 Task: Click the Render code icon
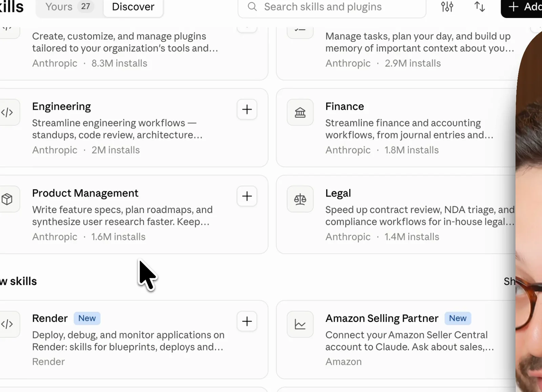[7, 324]
